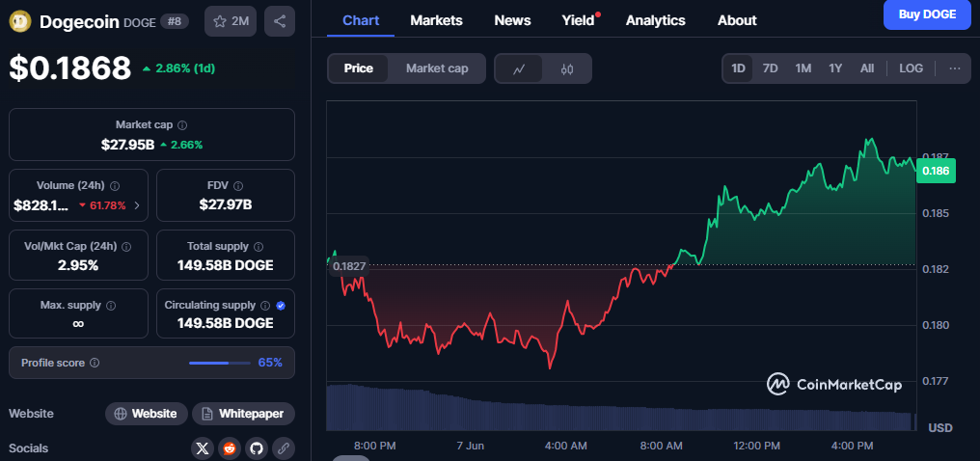This screenshot has width=980, height=461.
Task: Click the 0.1827 open price marker
Action: tap(349, 267)
